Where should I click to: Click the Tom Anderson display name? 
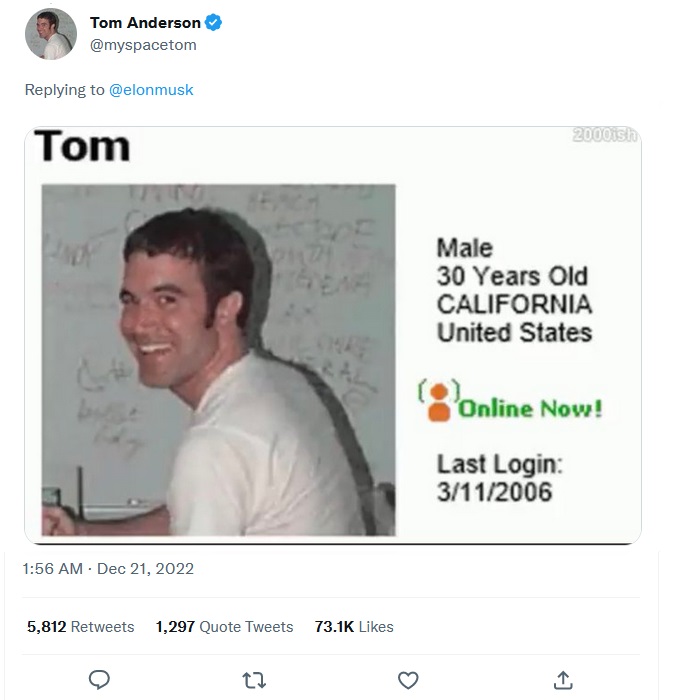[x=145, y=23]
